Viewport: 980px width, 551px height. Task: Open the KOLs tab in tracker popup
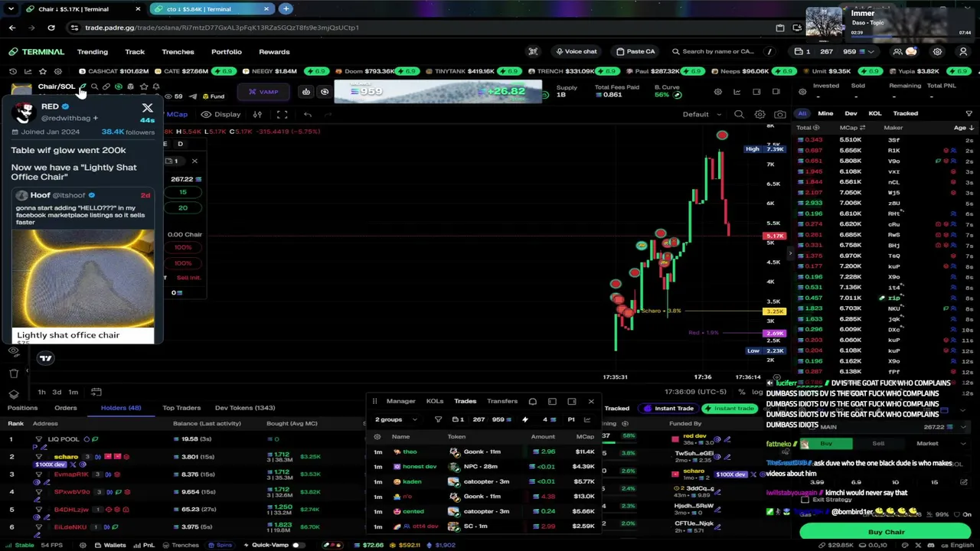(435, 401)
